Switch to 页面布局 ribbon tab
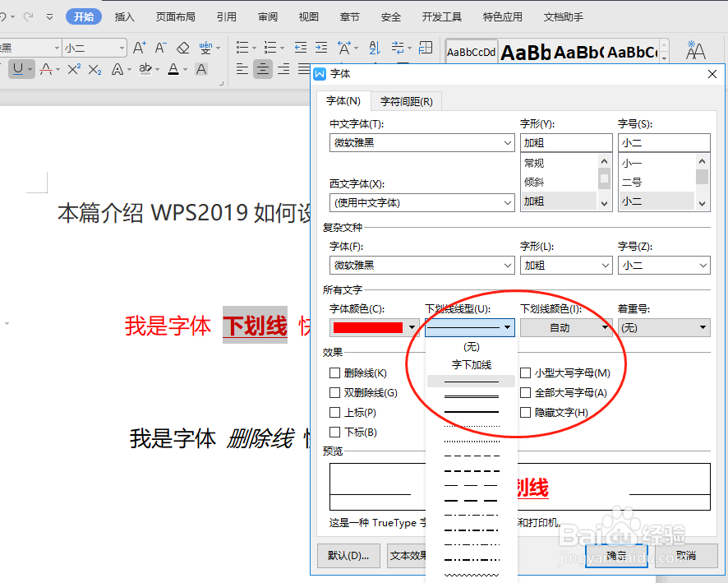Viewport: 728px width, 583px height. 176,17
